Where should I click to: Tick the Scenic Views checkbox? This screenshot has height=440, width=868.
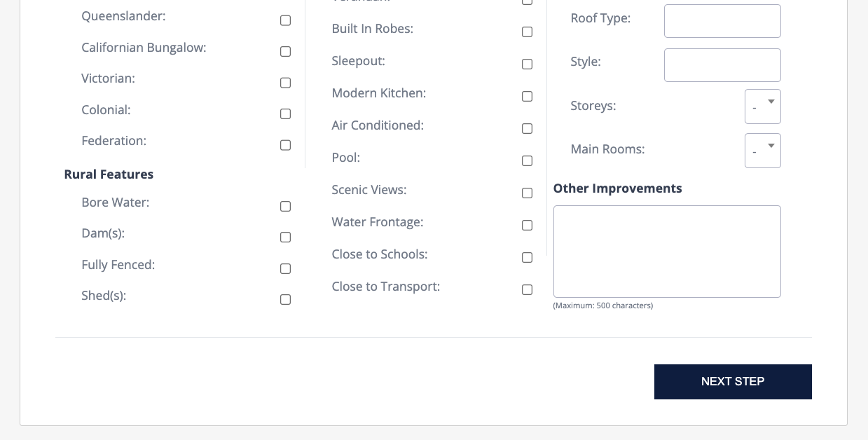(527, 193)
